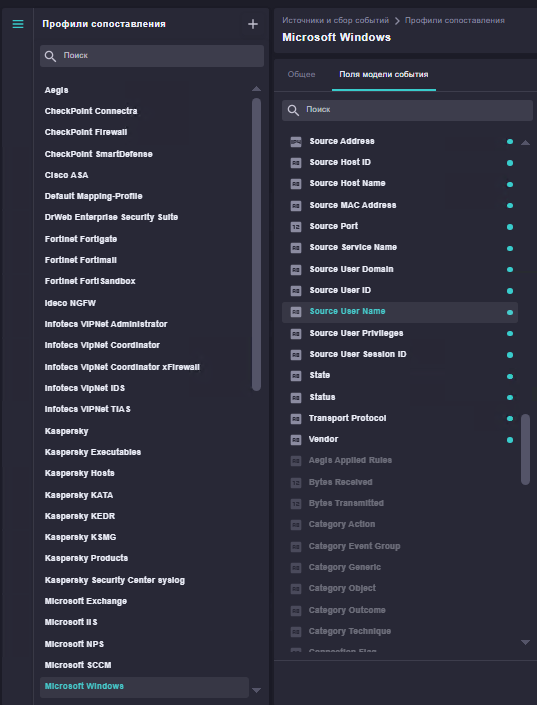
Task: Select Infotecs ViPNet Administrator profile
Action: (x=106, y=324)
